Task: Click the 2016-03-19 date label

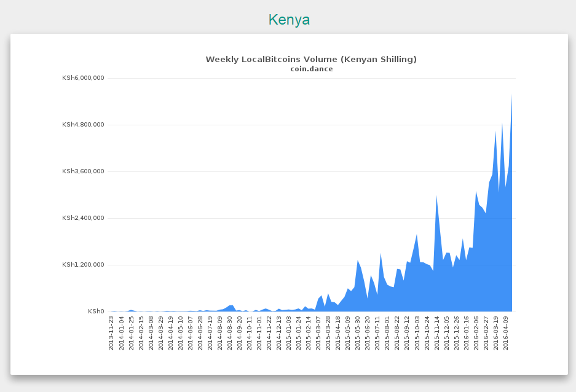Action: 495,333
